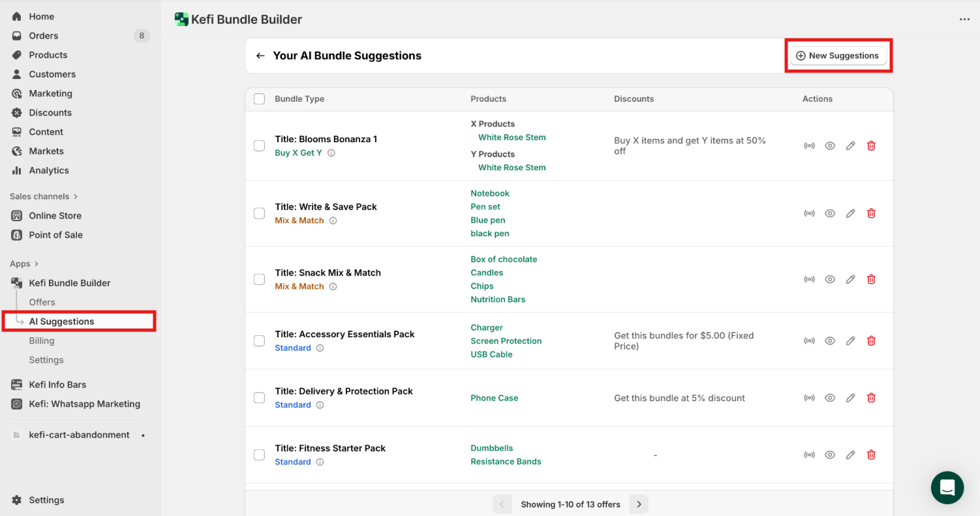Edit the Write & Save Pack bundle
980x516 pixels.
pos(850,213)
